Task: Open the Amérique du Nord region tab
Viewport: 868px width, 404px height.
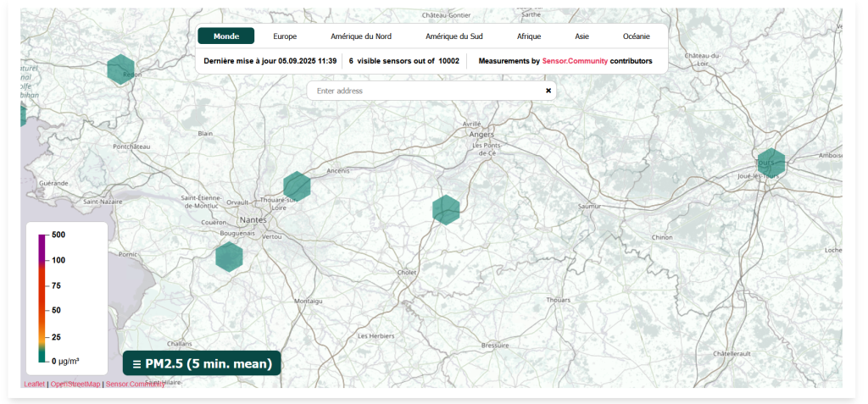Action: pyautogui.click(x=360, y=36)
